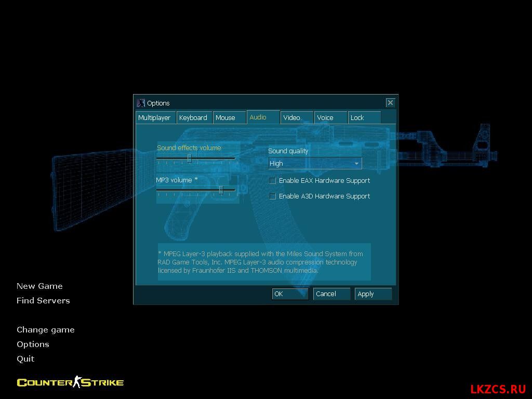Select Change game in main menu
The image size is (532, 399).
[x=46, y=330]
